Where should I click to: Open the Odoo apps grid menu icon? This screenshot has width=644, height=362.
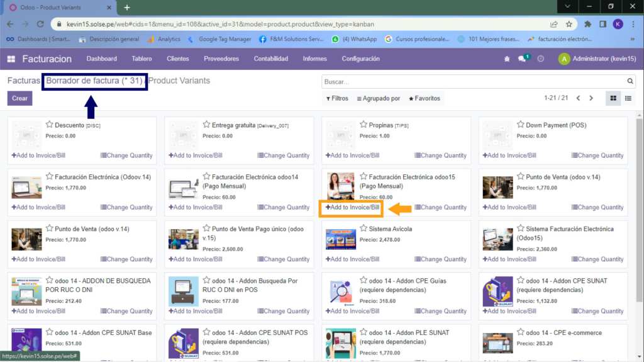coord(11,59)
